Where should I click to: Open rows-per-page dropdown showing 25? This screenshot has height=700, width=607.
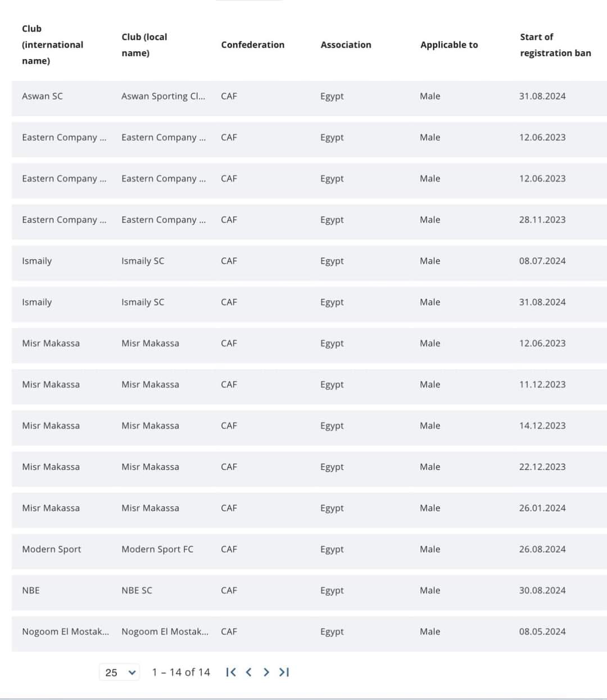pyautogui.click(x=121, y=672)
